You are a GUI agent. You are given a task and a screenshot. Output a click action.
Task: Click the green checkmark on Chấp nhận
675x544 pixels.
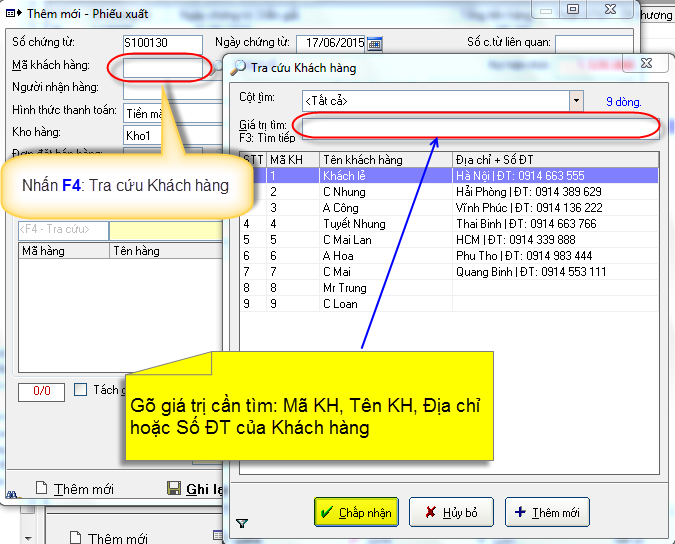tap(326, 513)
